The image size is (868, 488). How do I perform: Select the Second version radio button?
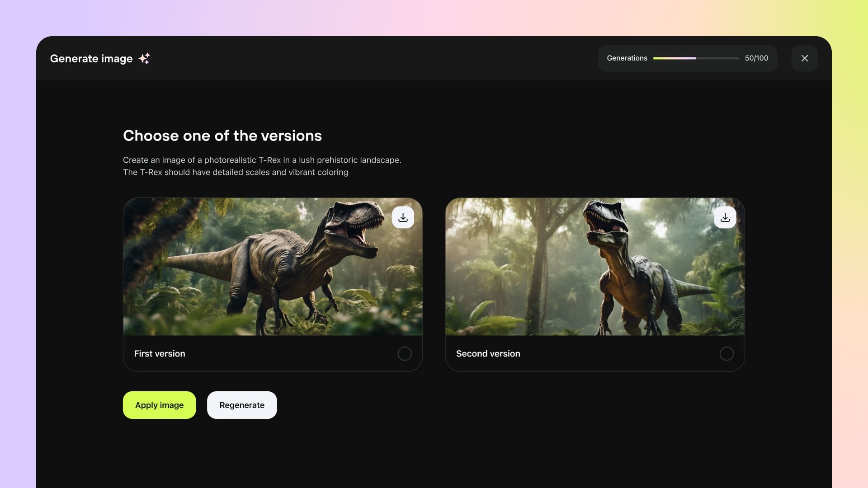click(726, 353)
